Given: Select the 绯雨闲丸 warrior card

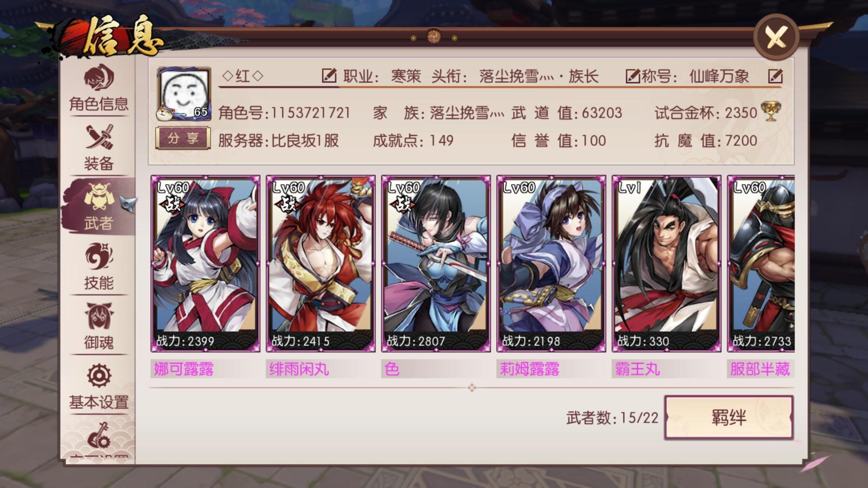Looking at the screenshot, I should point(321,264).
